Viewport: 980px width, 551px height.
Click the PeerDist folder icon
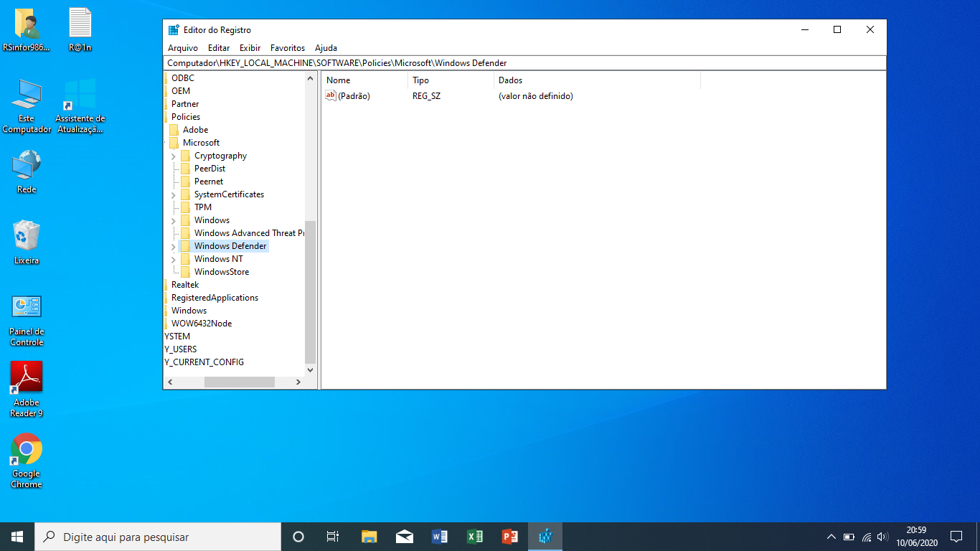coord(185,169)
